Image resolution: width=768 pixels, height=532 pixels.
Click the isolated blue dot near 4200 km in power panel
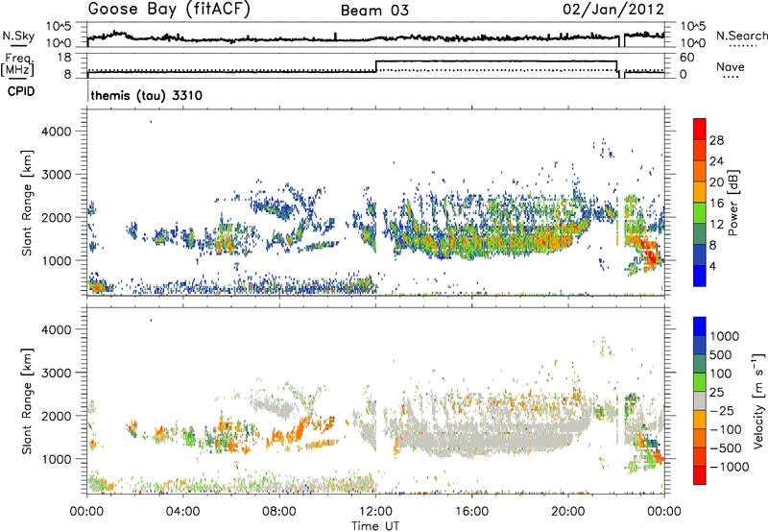[x=151, y=122]
